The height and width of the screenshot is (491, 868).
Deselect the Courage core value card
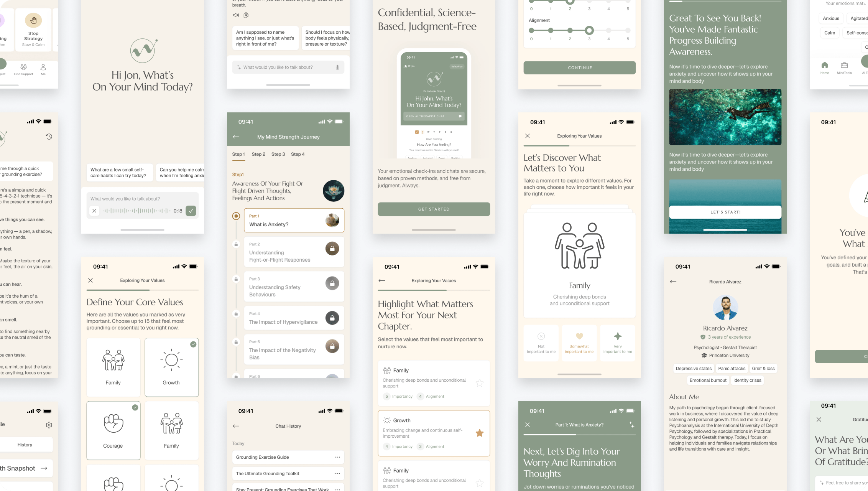[113, 430]
